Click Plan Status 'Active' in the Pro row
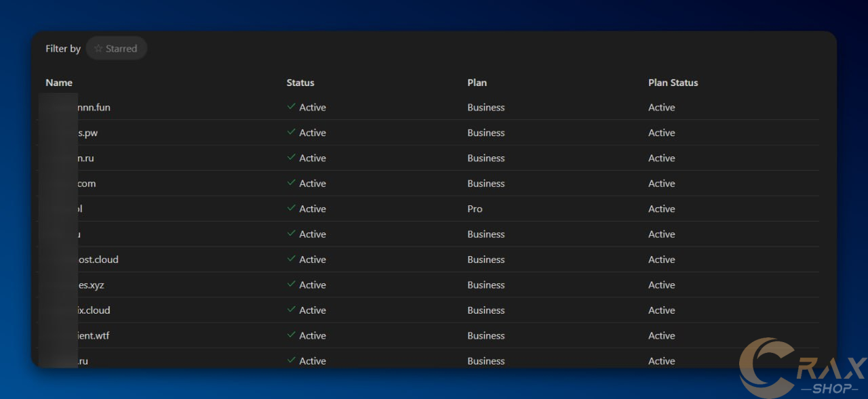Screen dimensions: 868x399 pyautogui.click(x=662, y=209)
